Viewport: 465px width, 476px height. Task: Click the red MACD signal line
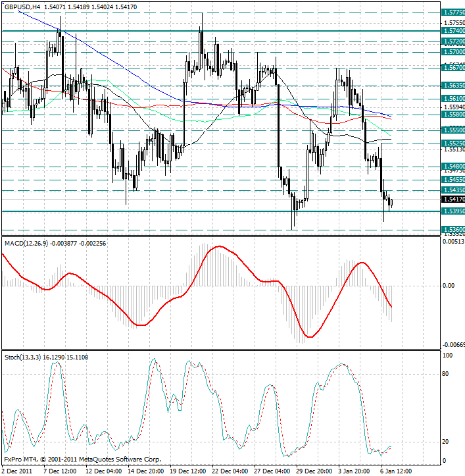220,248
